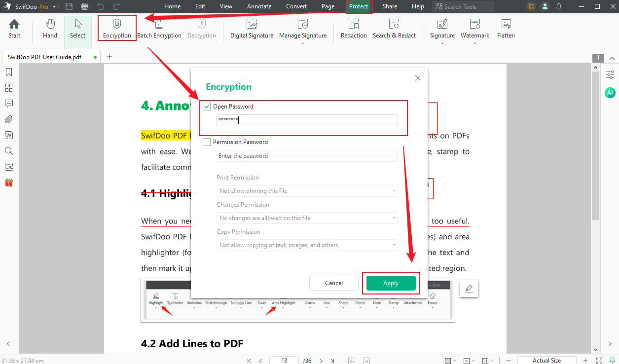Image resolution: width=619 pixels, height=364 pixels.
Task: Go to the next page
Action: [x=321, y=361]
